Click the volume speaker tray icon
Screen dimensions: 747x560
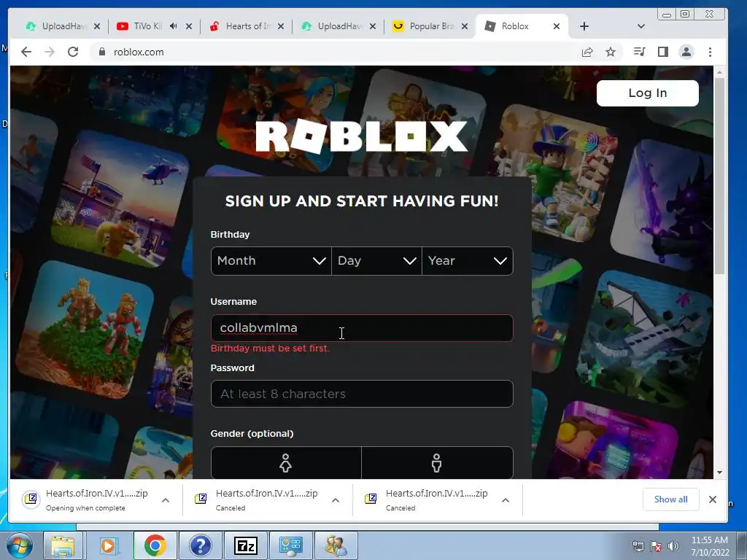click(x=673, y=546)
